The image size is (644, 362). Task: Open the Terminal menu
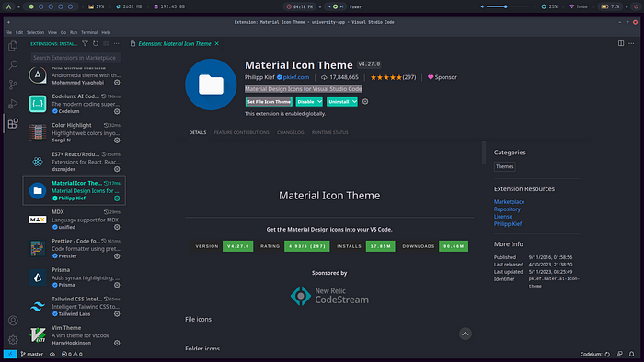coord(89,32)
